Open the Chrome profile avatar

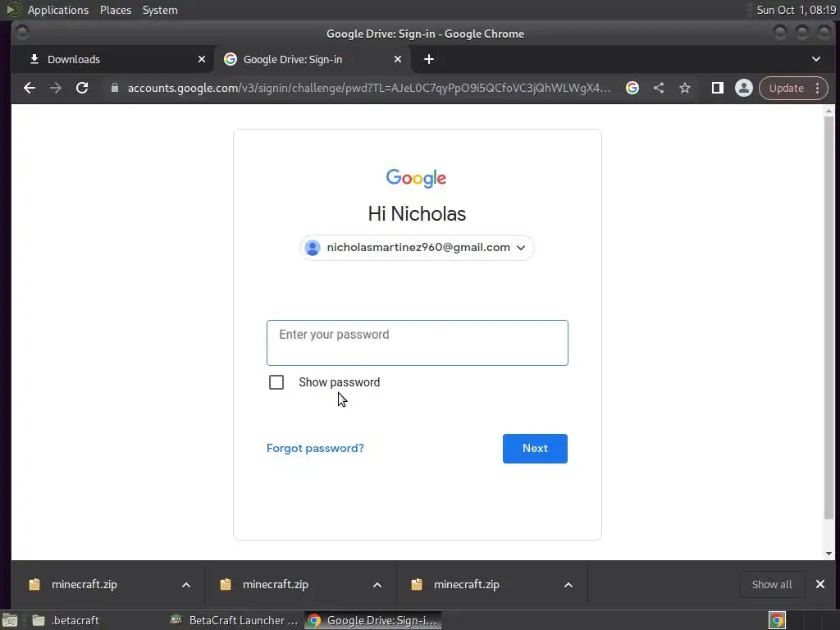[x=743, y=88]
